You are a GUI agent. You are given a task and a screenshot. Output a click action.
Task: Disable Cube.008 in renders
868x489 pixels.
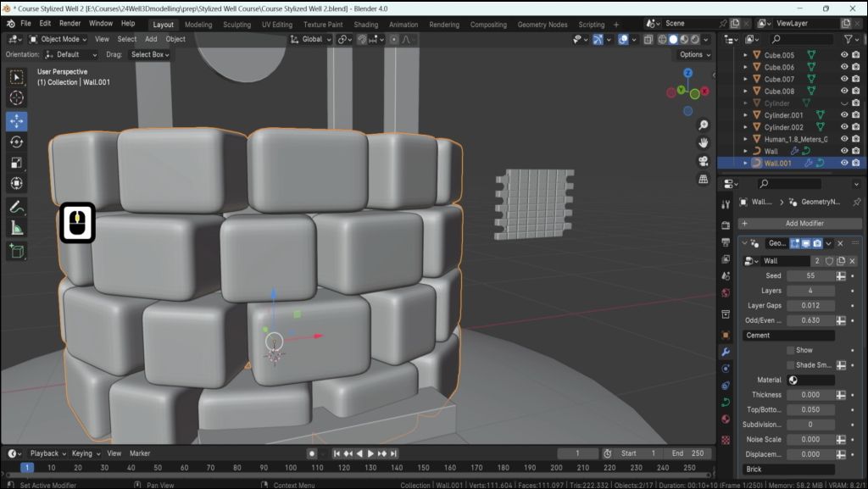(856, 91)
